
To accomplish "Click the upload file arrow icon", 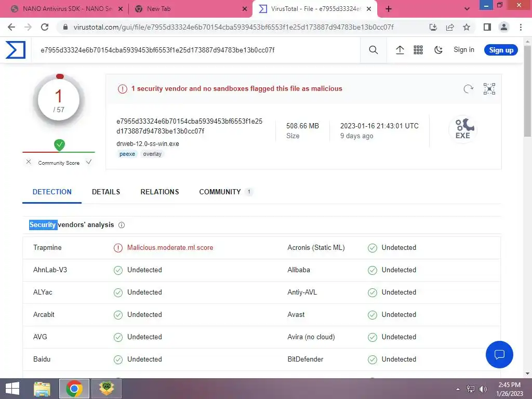I will tap(400, 50).
